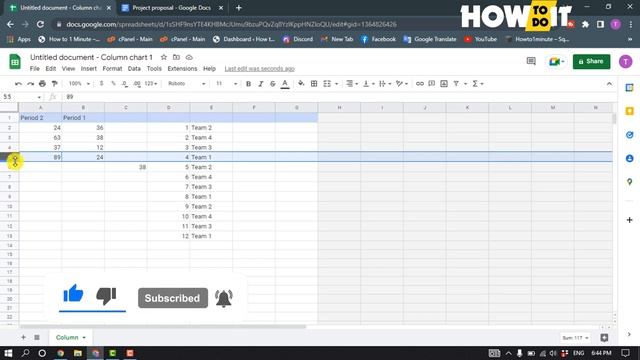Open text wrapping dropdown
This screenshot has height=360, width=640.
pos(385,84)
